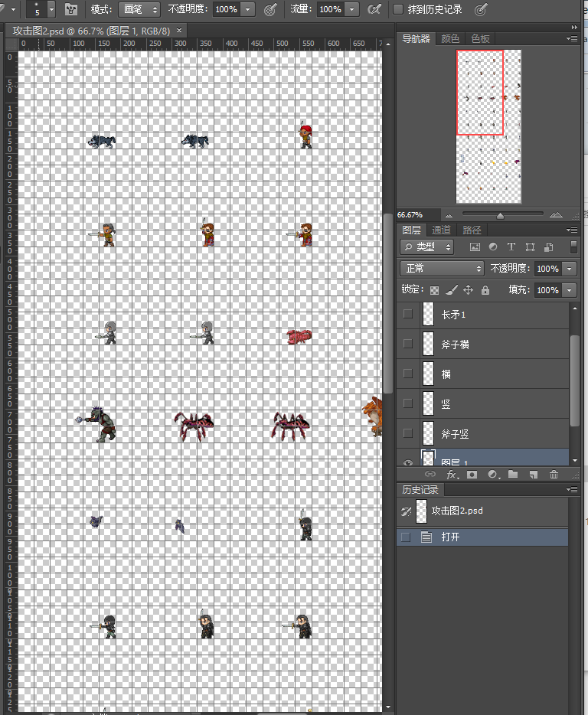Enable airbrush-style build-up icon
The width and height of the screenshot is (588, 715).
point(374,9)
